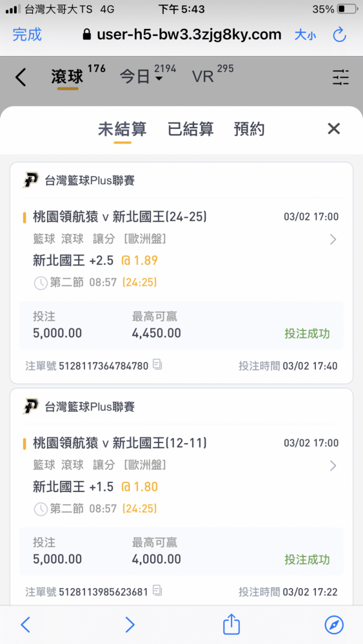Close the bet slip panel

(334, 129)
